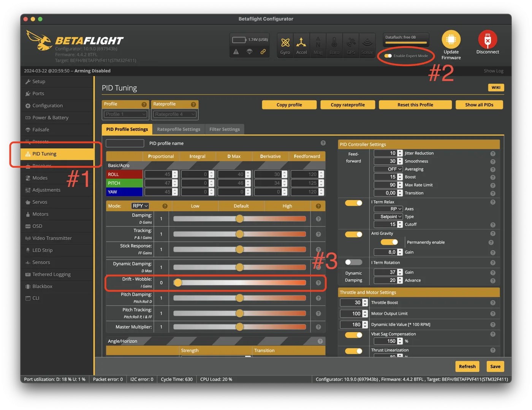
Task: Open help next to slider Mode dropdown
Action: point(165,206)
